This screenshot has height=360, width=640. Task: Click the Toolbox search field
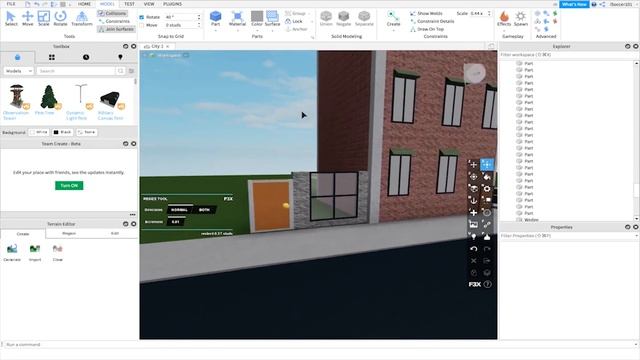point(76,71)
